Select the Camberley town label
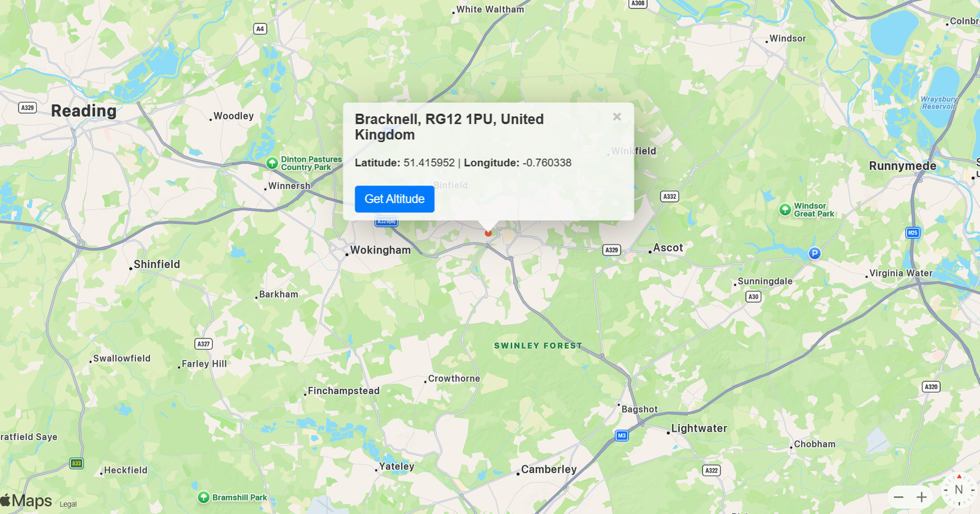This screenshot has height=514, width=980. [549, 469]
